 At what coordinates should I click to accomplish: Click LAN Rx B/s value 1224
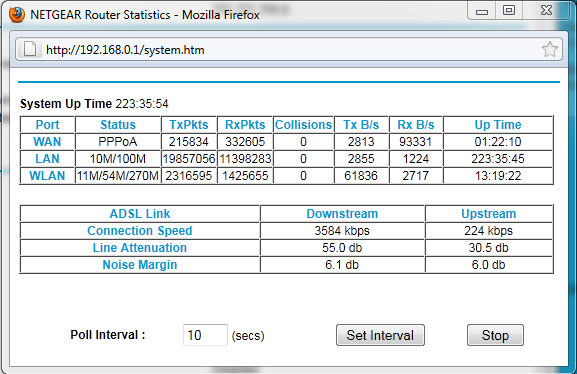pos(416,159)
